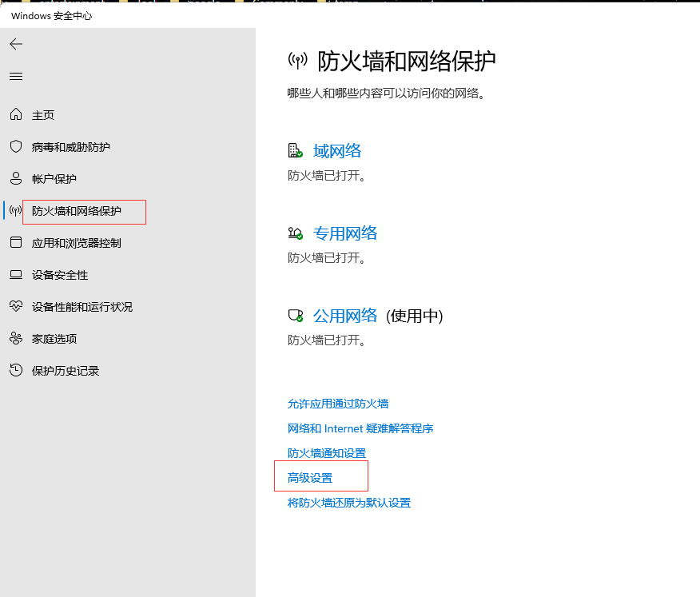700x597 pixels.
Task: Click the heart icon for 设备性能和运行状况
Action: (x=16, y=306)
